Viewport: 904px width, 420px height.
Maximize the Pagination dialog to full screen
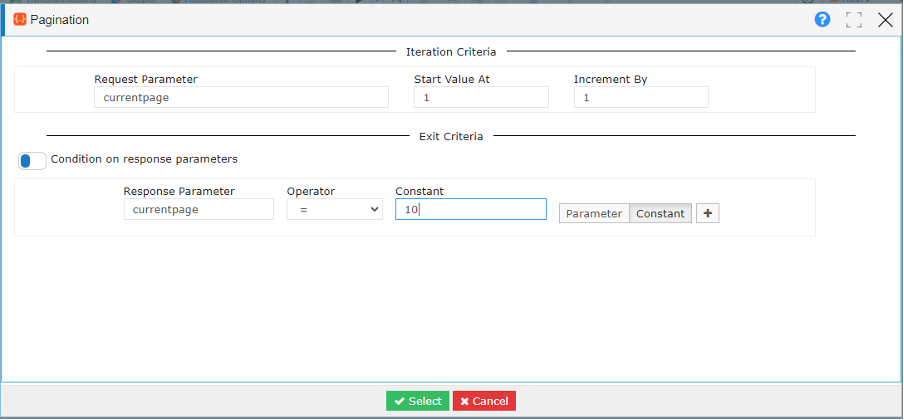(853, 19)
